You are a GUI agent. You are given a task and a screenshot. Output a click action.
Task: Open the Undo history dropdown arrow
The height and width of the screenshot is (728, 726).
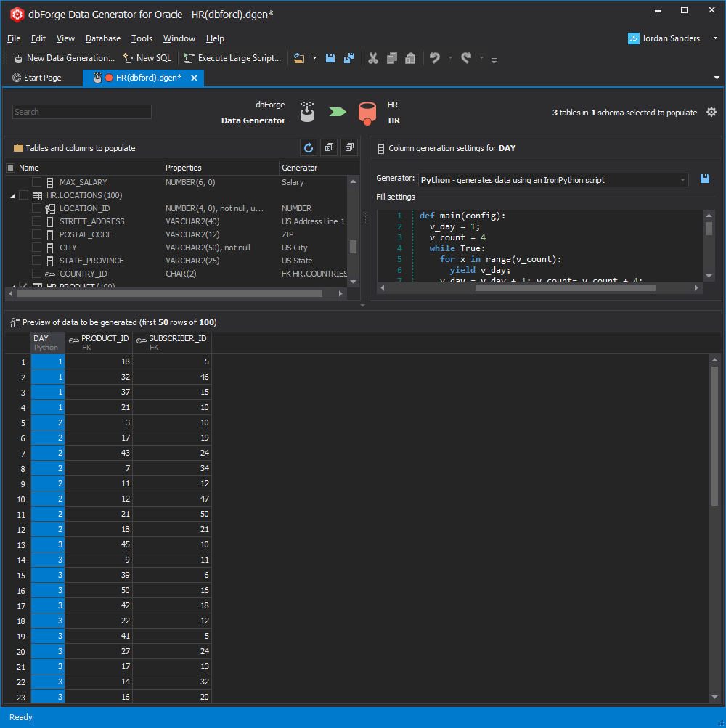pyautogui.click(x=450, y=58)
